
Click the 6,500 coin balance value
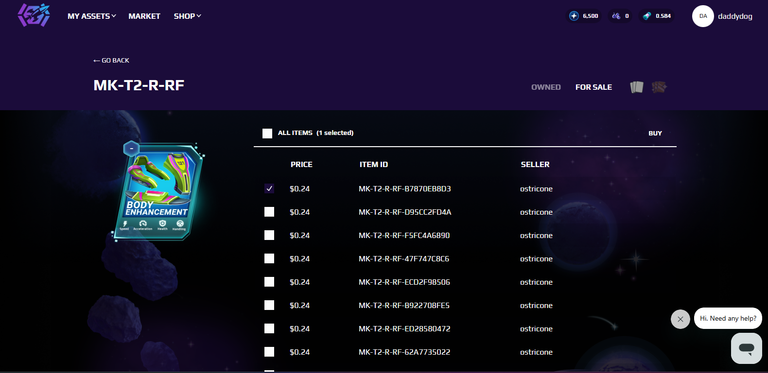tap(590, 16)
